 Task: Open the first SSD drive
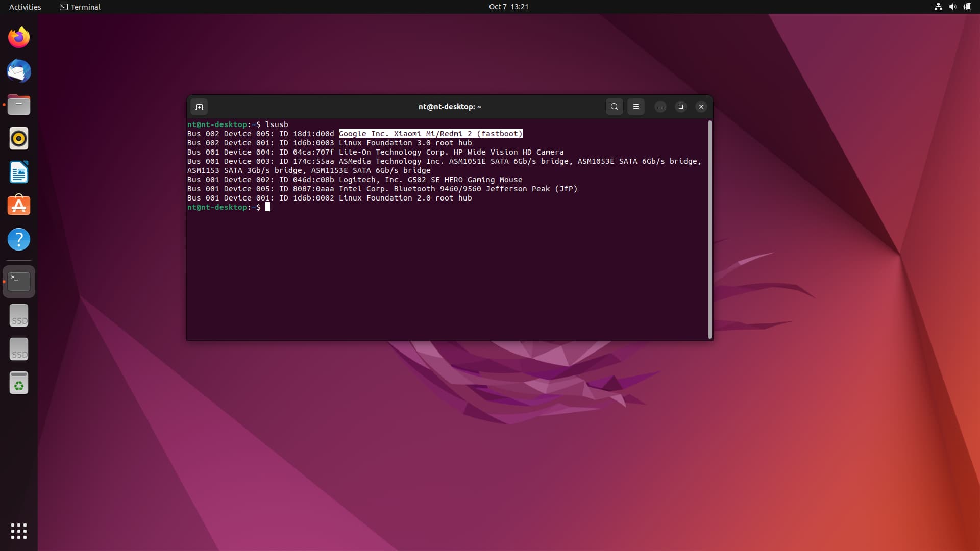click(19, 315)
